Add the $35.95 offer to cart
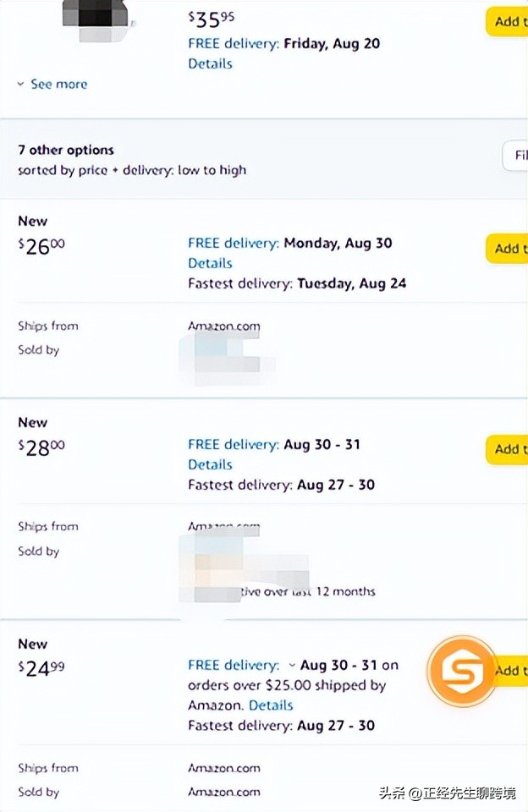Screen dimensions: 528x812 pos(507,21)
